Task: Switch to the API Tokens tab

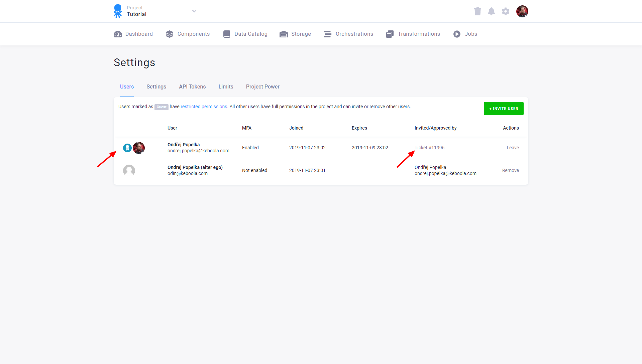Action: (192, 87)
